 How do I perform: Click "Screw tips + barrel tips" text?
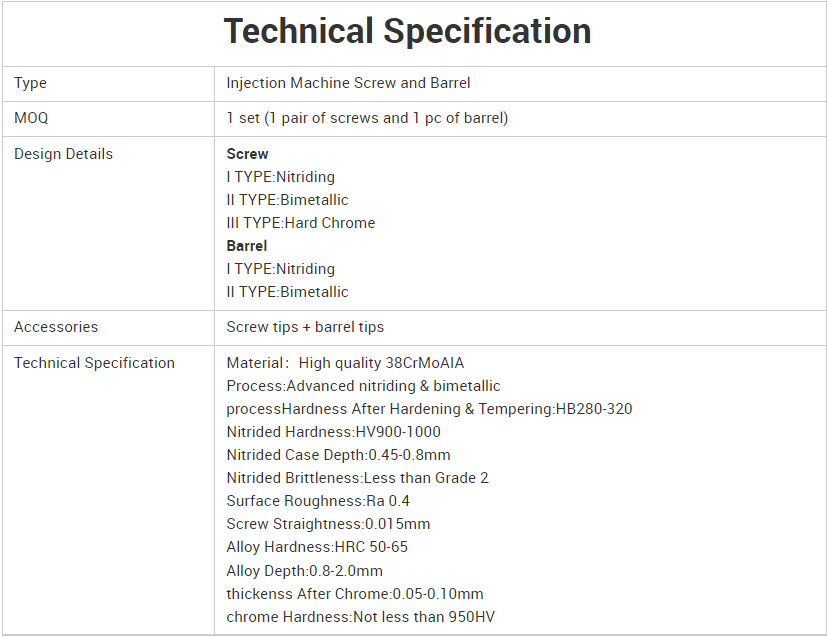[x=305, y=327]
